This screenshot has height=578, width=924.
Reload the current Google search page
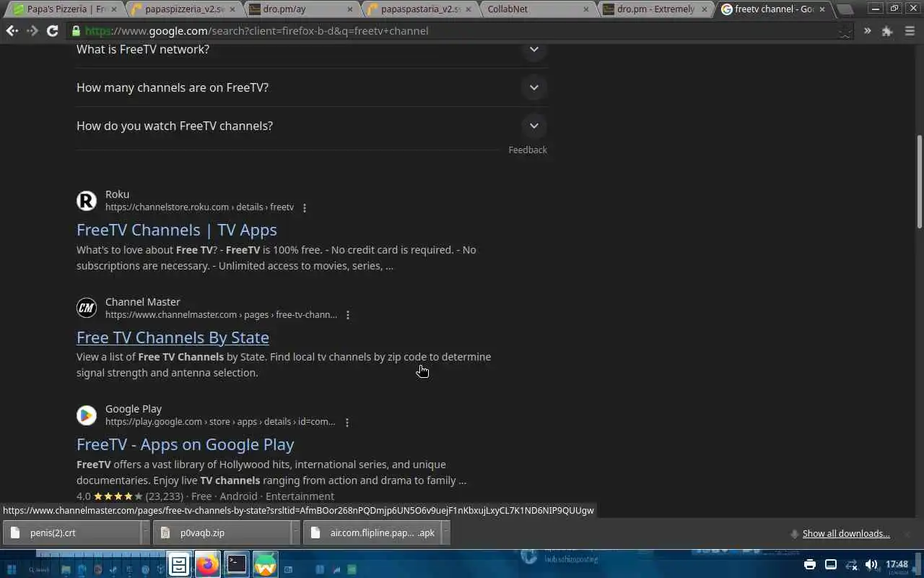tap(52, 31)
